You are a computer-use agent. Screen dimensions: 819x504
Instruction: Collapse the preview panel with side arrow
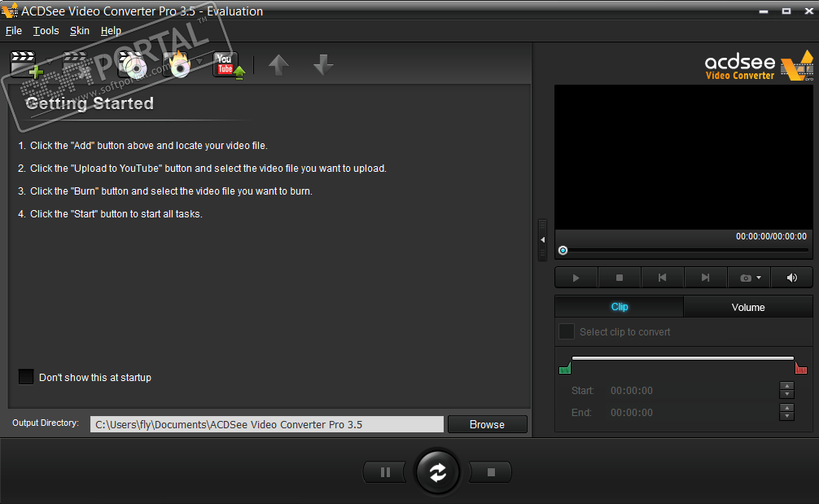[x=543, y=239]
